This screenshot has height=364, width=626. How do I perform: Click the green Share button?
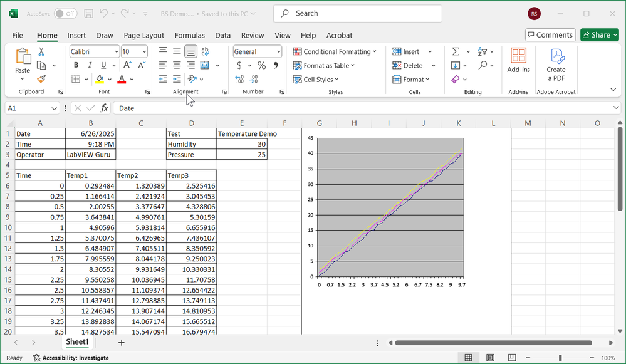click(x=599, y=35)
